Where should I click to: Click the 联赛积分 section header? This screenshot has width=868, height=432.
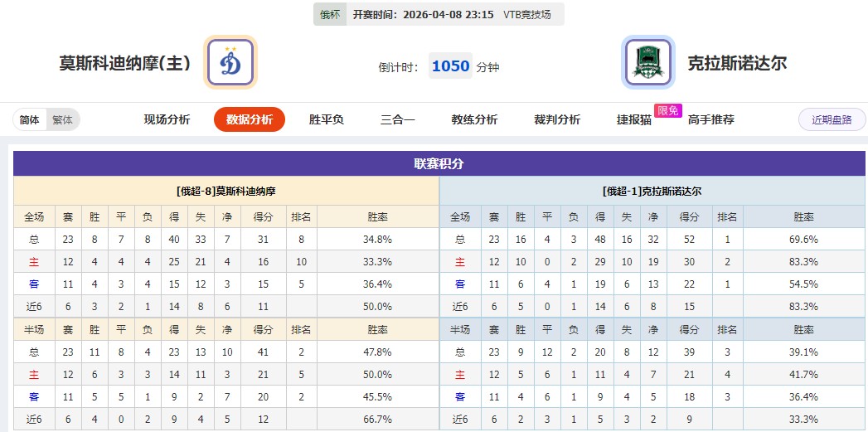pos(439,163)
